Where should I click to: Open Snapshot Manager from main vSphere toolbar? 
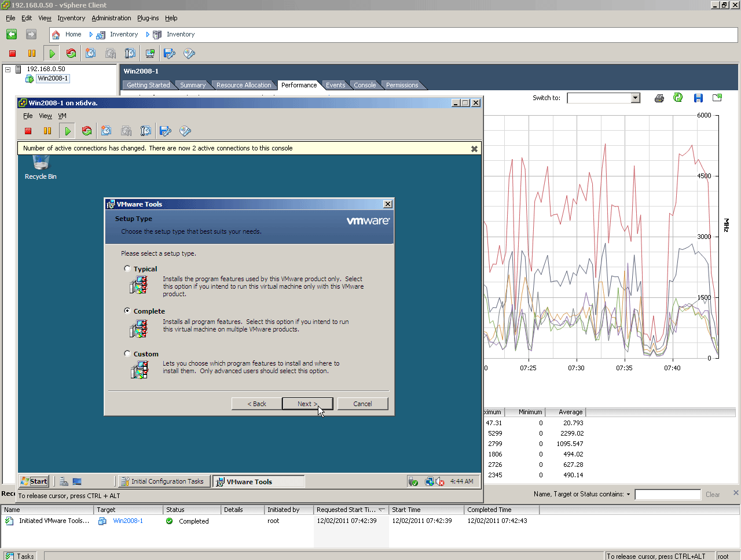coord(130,53)
